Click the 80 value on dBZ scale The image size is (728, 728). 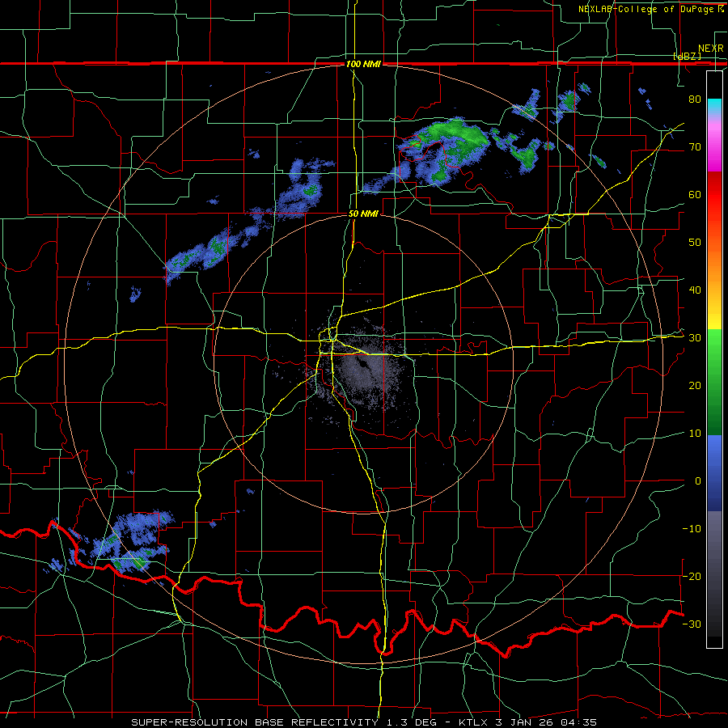coord(695,99)
